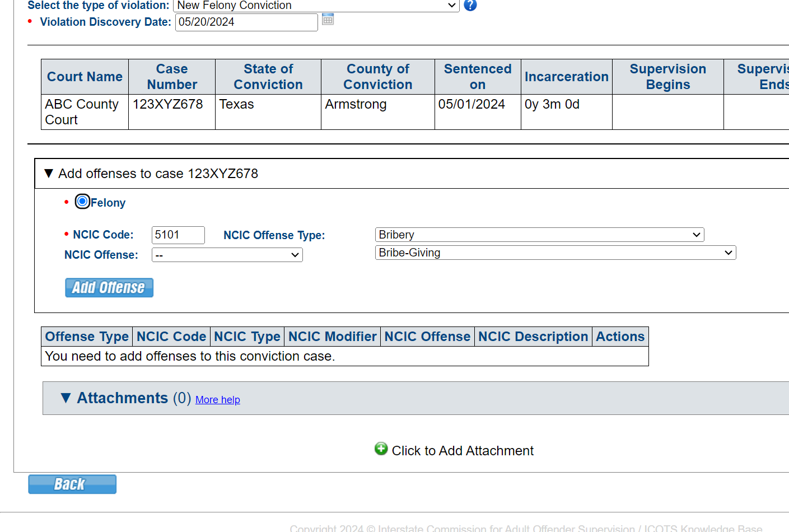Click the NCIC Modifier column header

(333, 337)
